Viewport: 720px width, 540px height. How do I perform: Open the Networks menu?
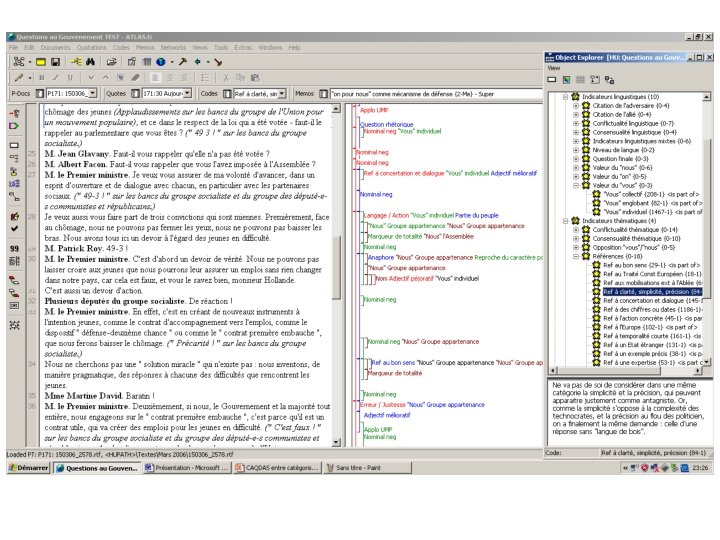pyautogui.click(x=173, y=47)
